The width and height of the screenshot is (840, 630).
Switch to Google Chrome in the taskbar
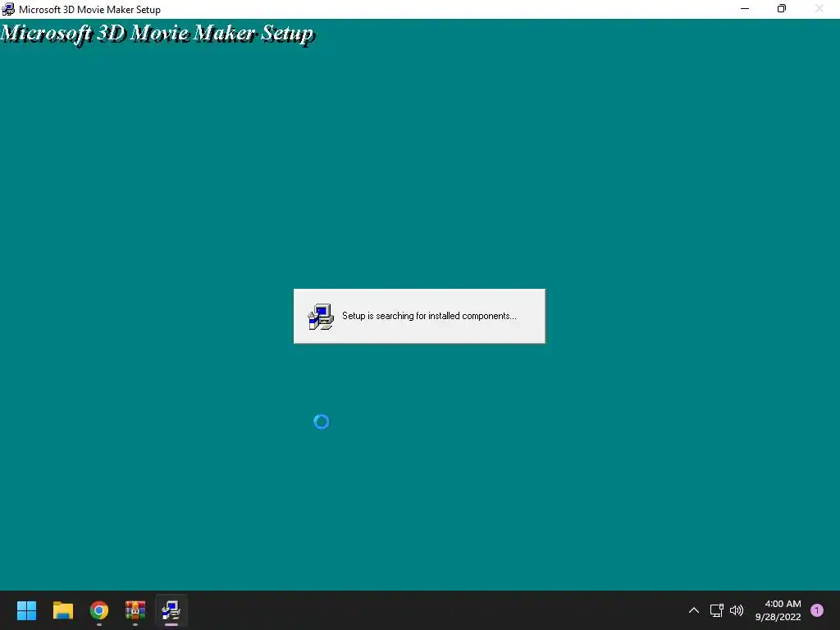99,610
